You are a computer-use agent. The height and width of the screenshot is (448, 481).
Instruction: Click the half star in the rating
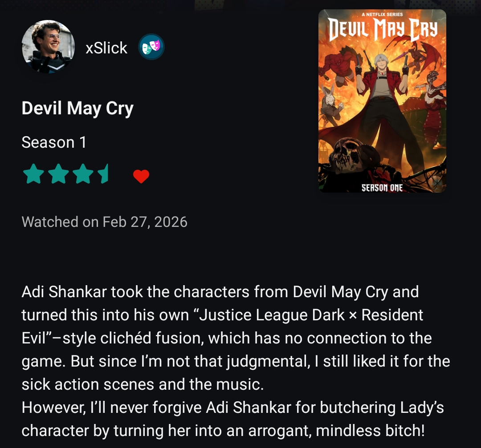(x=103, y=174)
